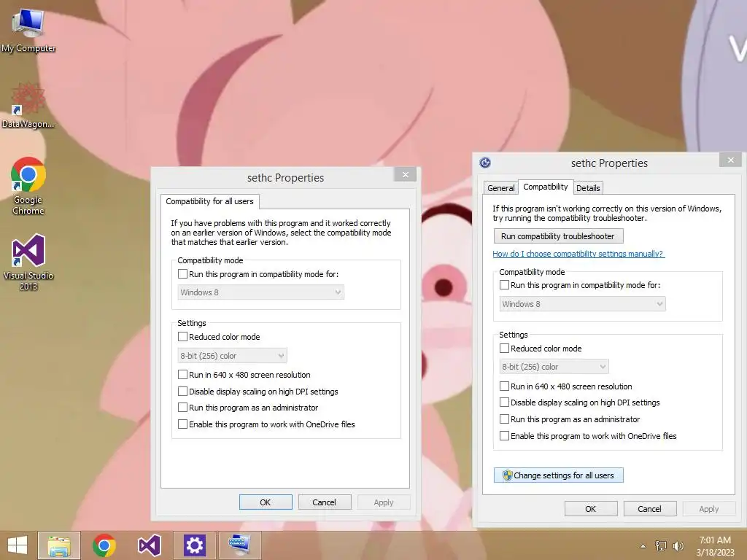Open Windows 8 dropdown in left dialog
747x560 pixels.
pos(260,292)
